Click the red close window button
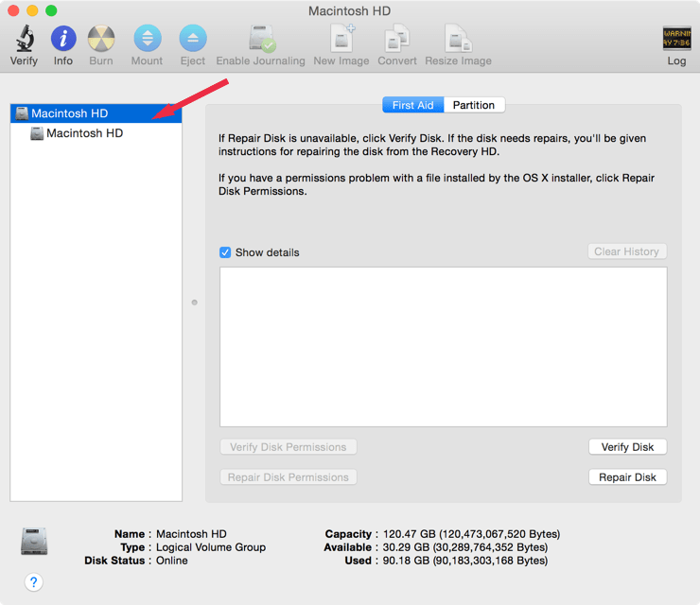The height and width of the screenshot is (605, 700). pos(13,10)
